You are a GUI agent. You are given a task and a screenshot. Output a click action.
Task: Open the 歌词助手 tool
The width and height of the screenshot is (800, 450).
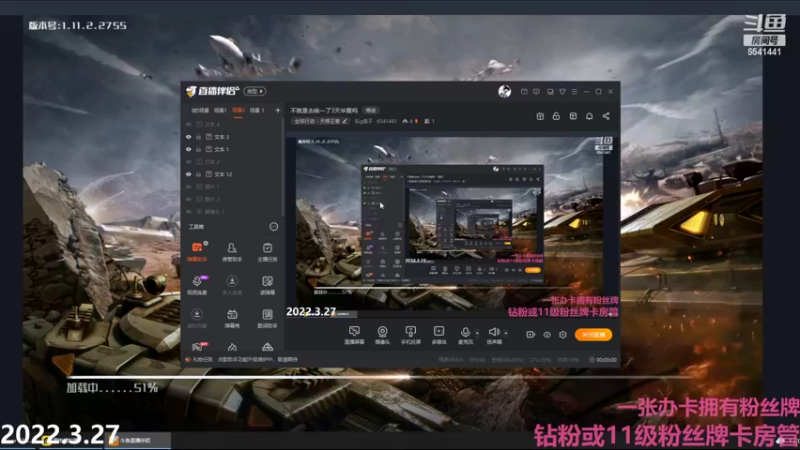(267, 318)
